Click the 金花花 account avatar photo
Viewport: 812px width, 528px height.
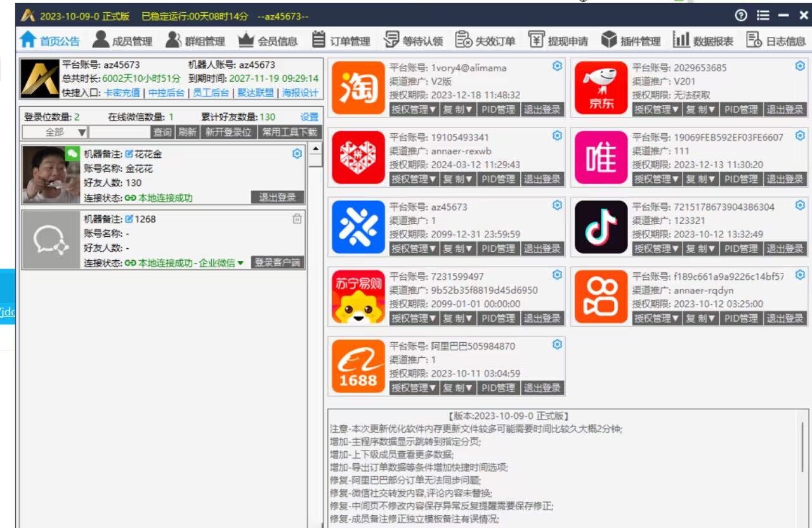tap(51, 175)
